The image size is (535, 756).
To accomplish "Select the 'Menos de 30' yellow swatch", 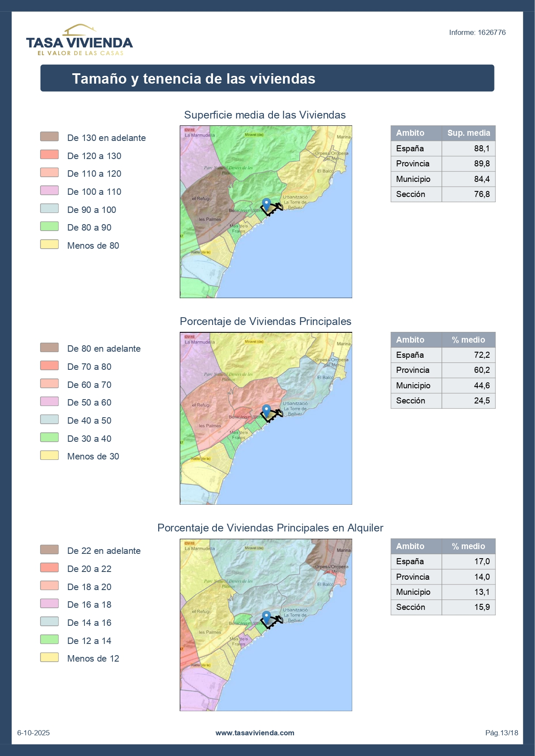I will click(49, 456).
